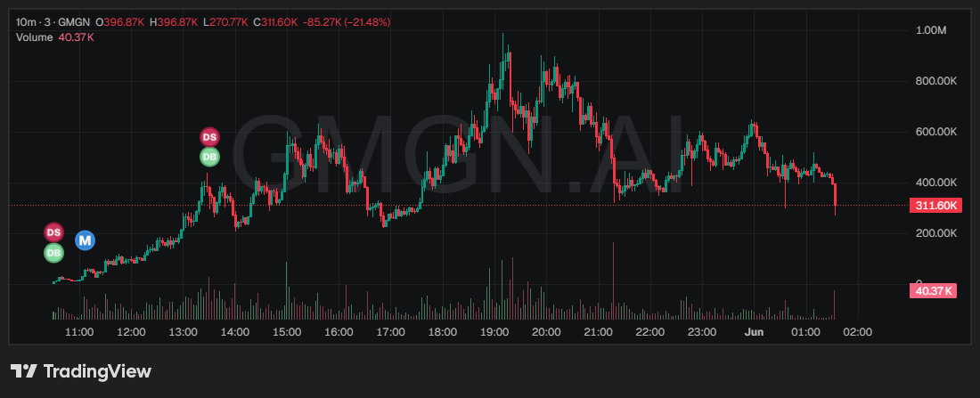Click the 14:00 time axis label
The image size is (980, 398).
[235, 332]
